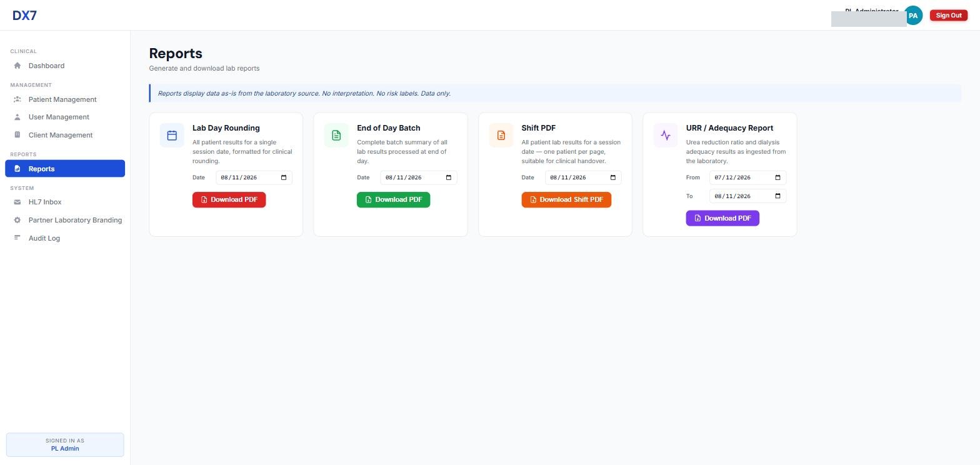Image resolution: width=980 pixels, height=465 pixels.
Task: Download the End of Day Batch PDF
Action: tap(393, 199)
